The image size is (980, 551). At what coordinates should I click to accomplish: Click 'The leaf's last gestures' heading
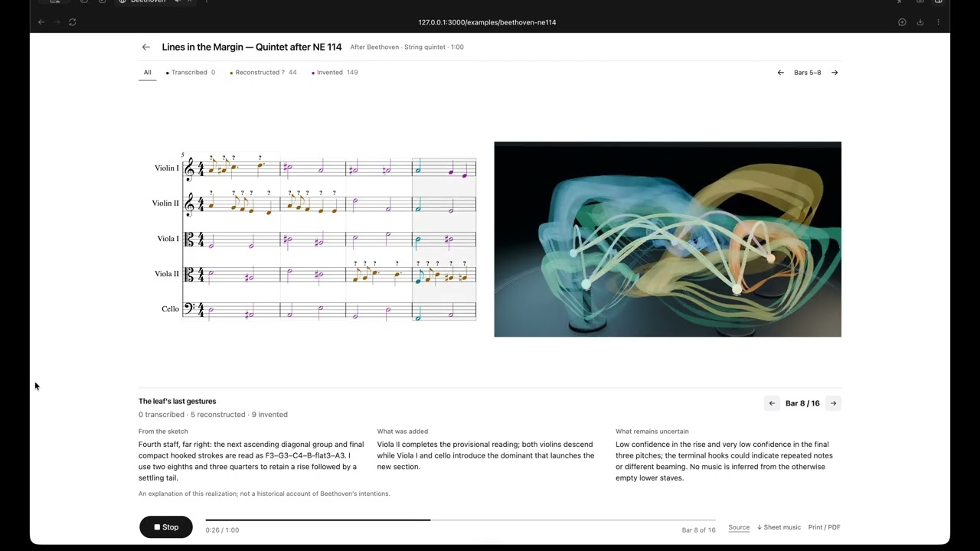pyautogui.click(x=177, y=401)
